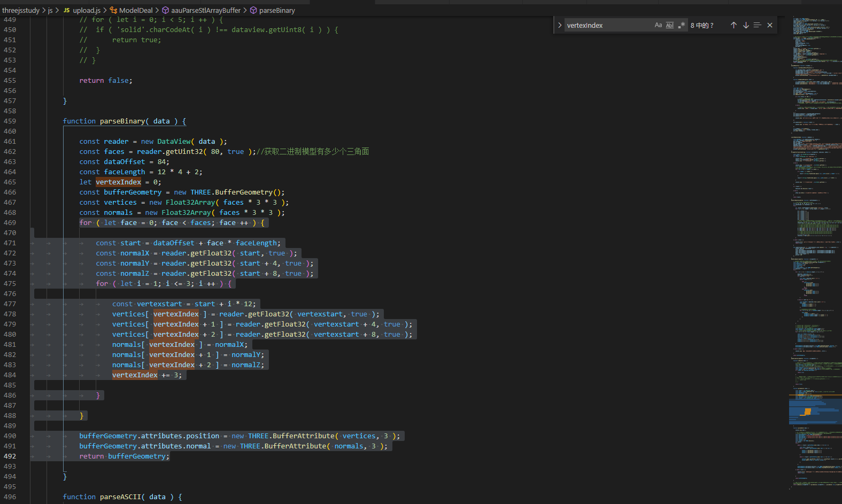Click line number 492
The width and height of the screenshot is (842, 504).
(10, 456)
